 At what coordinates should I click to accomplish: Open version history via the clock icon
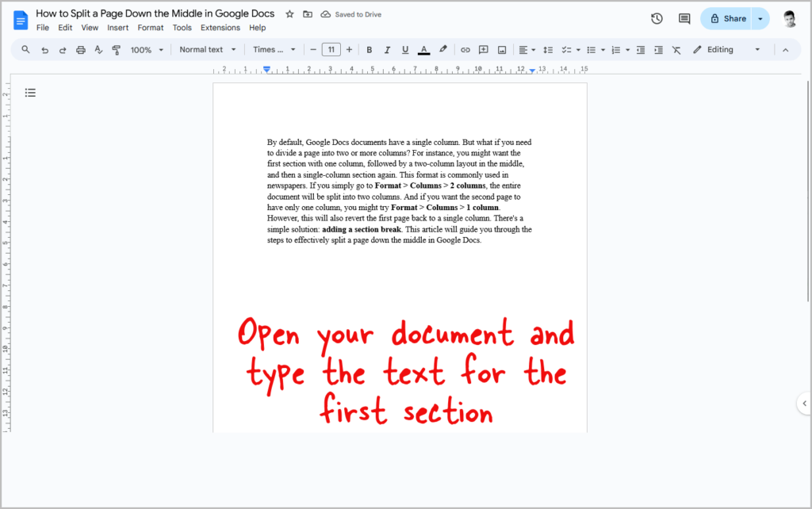coord(656,17)
